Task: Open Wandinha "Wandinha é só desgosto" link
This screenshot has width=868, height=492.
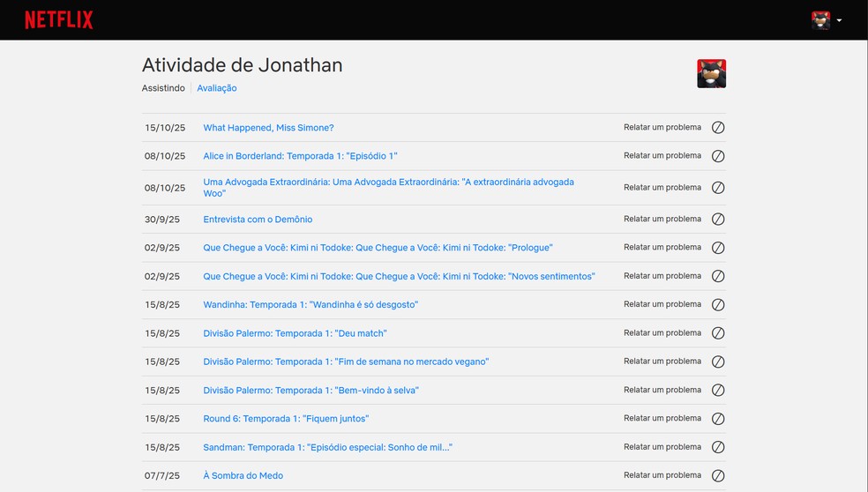Action: 311,305
